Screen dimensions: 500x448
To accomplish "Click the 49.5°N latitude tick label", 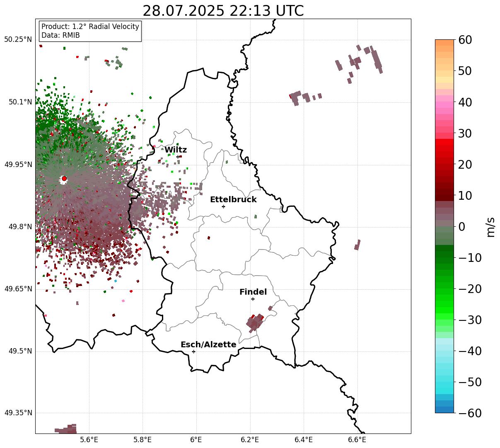I will 20,351.
